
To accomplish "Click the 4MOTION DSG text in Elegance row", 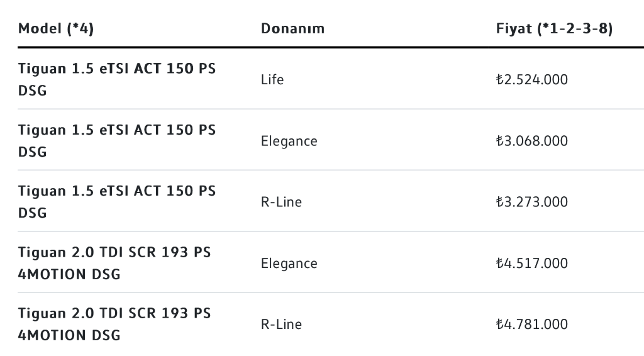I will coord(69,274).
